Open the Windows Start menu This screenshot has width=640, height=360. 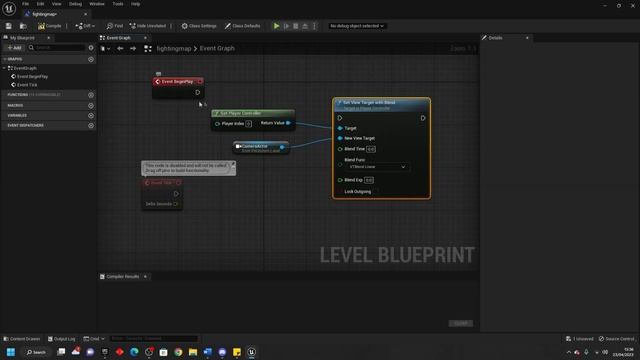[x=11, y=352]
